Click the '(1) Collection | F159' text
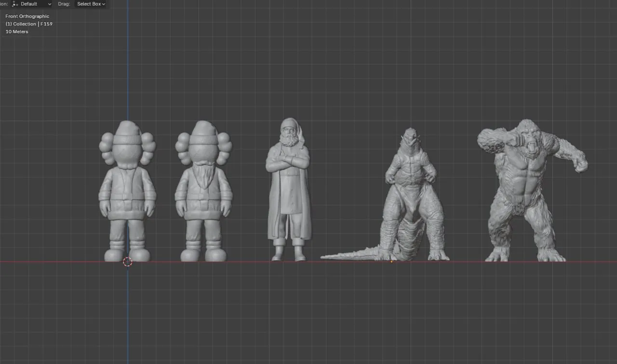 click(29, 24)
